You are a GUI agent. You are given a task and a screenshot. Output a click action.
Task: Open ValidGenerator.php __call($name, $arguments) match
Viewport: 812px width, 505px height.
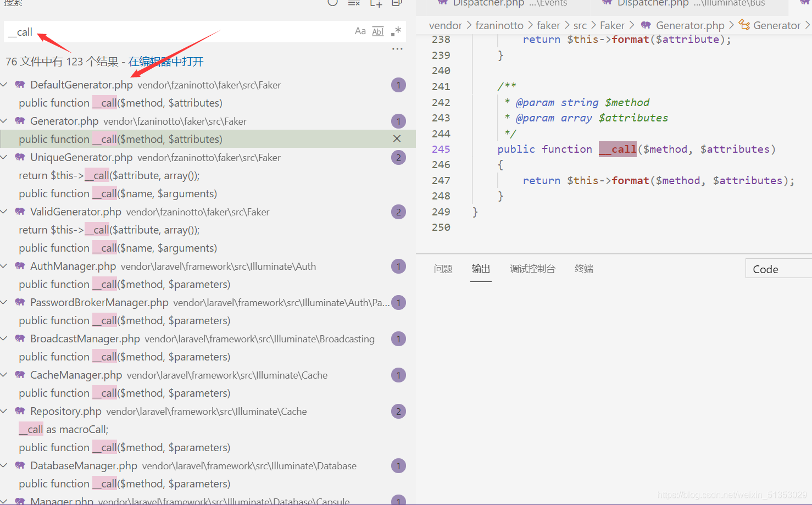point(118,248)
